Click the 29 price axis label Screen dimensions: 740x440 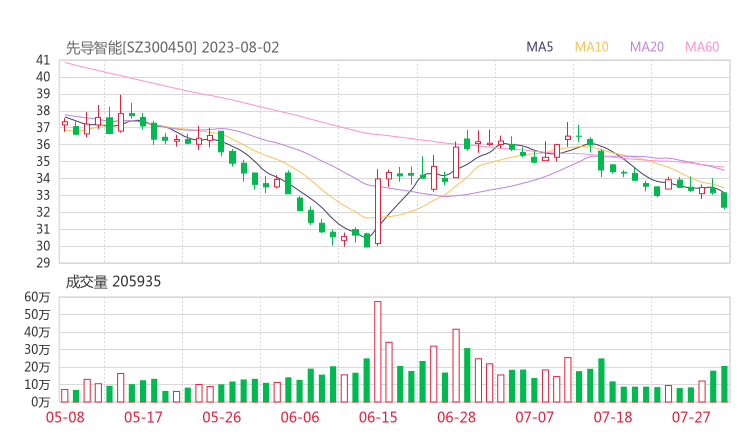[43, 263]
